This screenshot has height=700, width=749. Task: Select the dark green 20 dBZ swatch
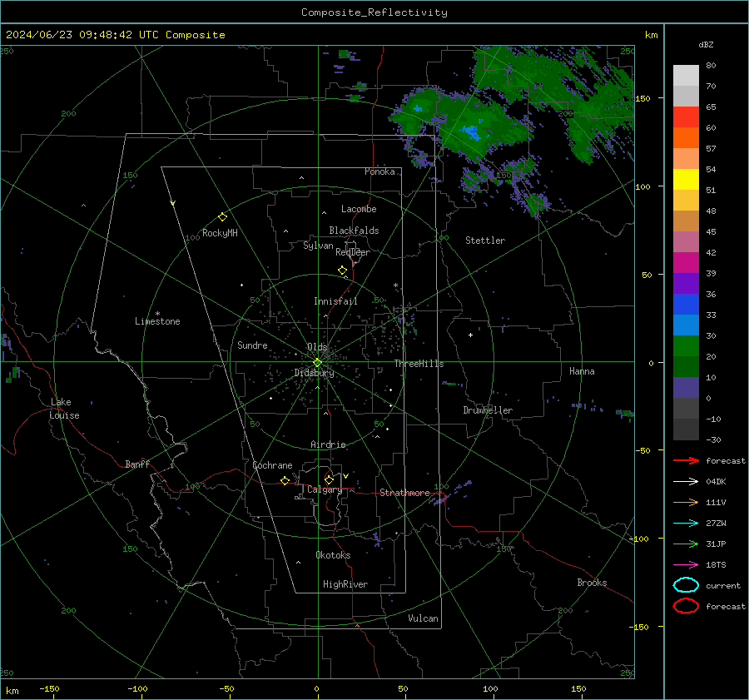(x=686, y=366)
